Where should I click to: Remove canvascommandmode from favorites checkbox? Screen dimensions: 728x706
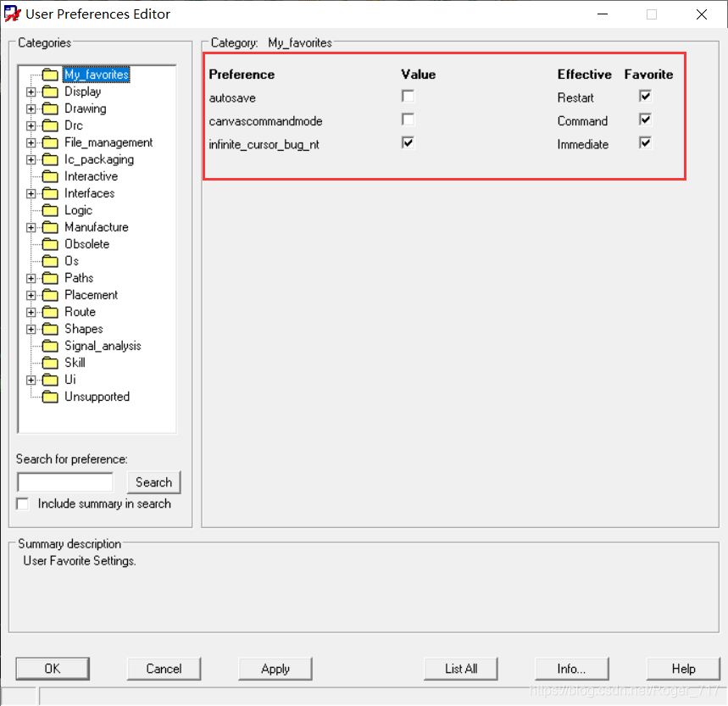tap(646, 120)
